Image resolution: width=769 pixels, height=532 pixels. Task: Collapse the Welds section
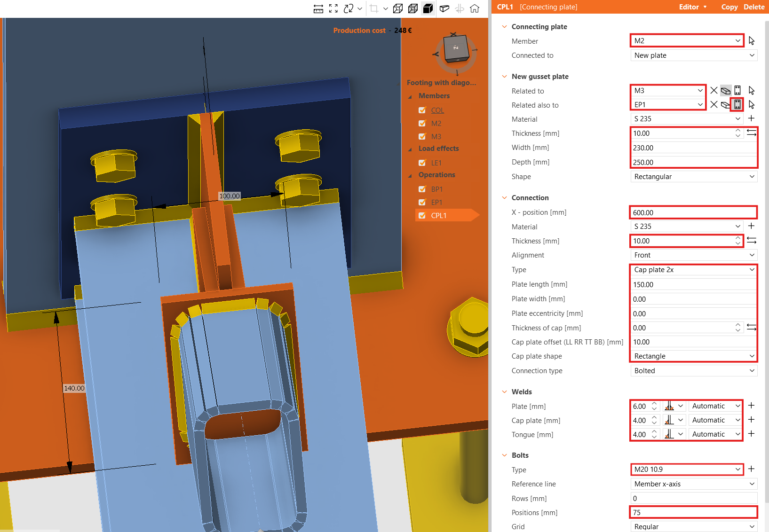(x=505, y=392)
